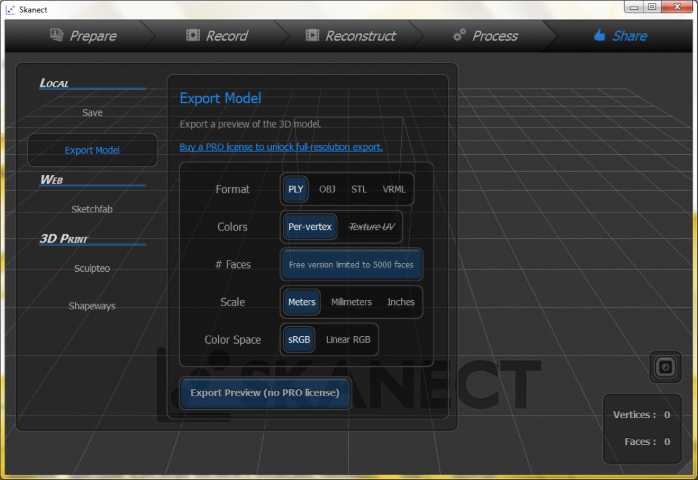Screen dimensions: 698x480
Task: Set scale to Millimeters
Action: (x=351, y=302)
